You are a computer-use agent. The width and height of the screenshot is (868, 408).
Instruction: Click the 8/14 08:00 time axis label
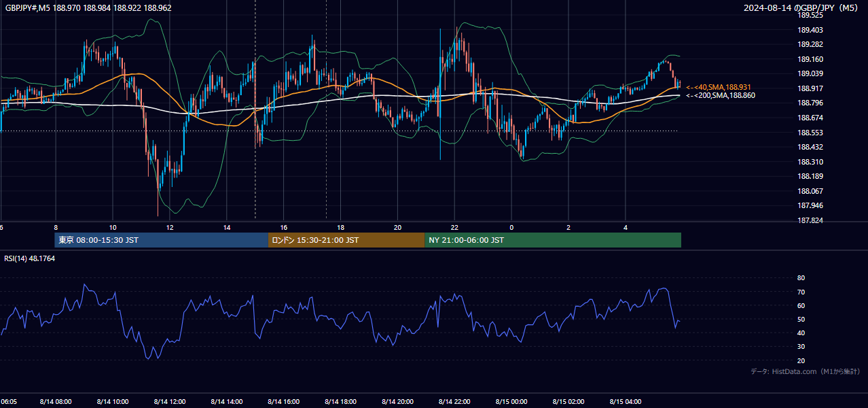pyautogui.click(x=56, y=402)
